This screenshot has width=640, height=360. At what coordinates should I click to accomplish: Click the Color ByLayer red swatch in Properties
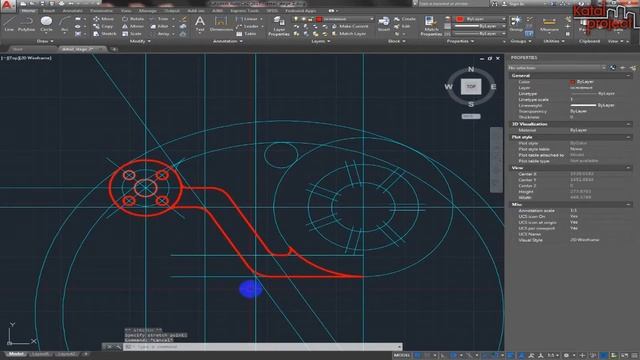click(x=572, y=82)
